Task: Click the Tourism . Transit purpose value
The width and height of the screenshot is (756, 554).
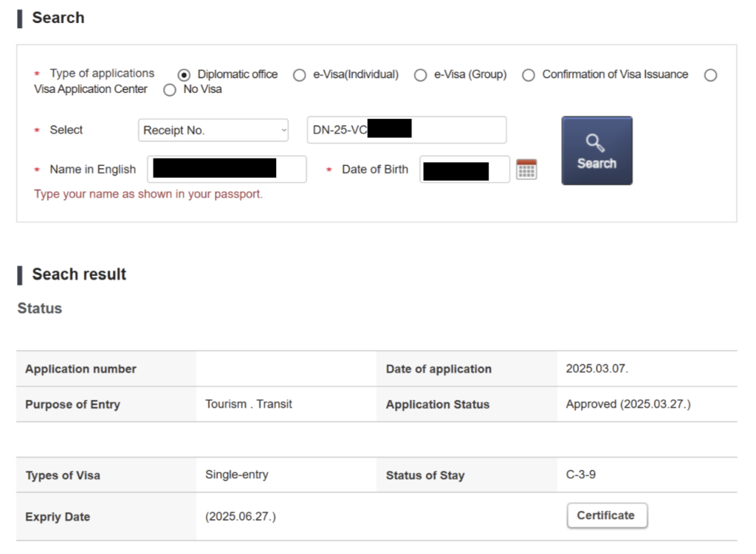Action: [249, 404]
